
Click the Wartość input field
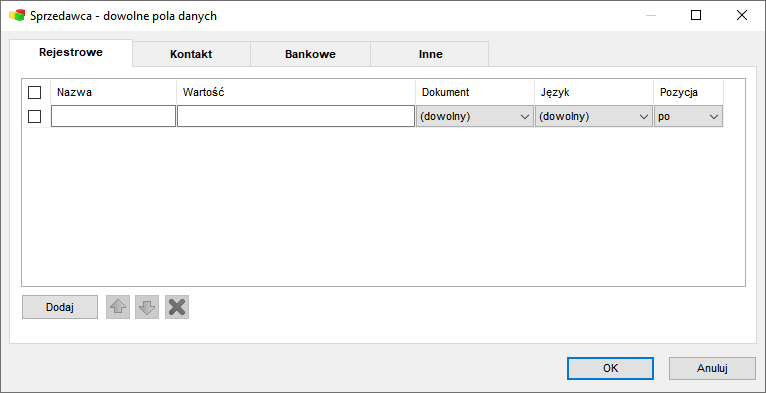pyautogui.click(x=296, y=116)
